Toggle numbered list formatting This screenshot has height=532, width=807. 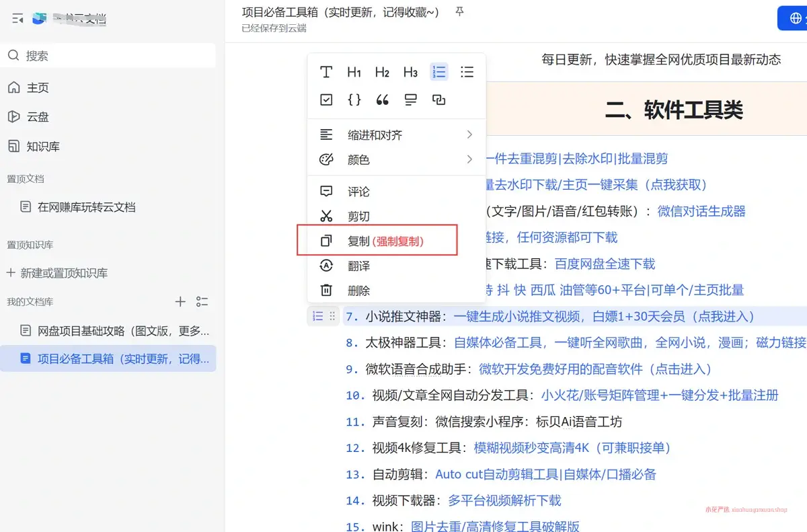[439, 72]
